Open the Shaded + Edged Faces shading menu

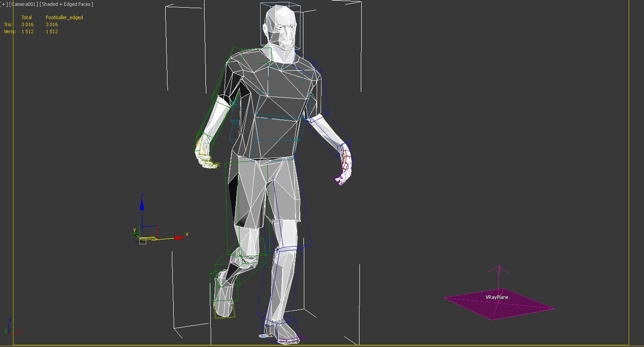[x=66, y=4]
